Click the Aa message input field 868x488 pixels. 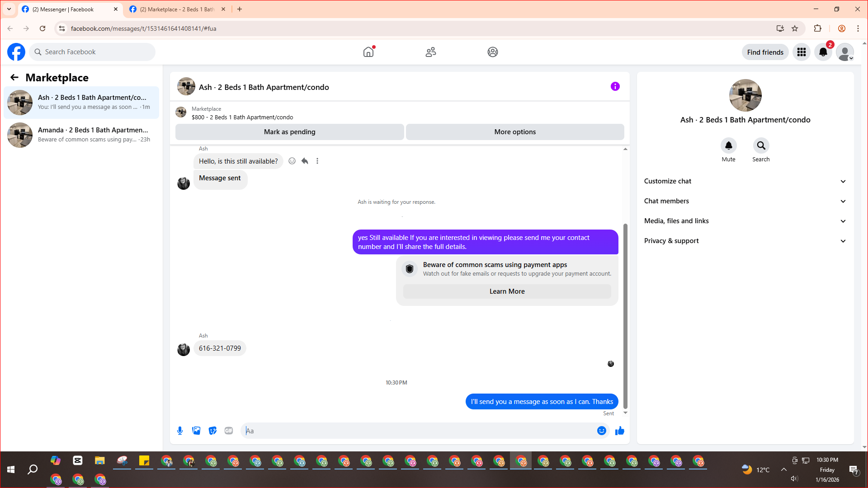tap(418, 431)
